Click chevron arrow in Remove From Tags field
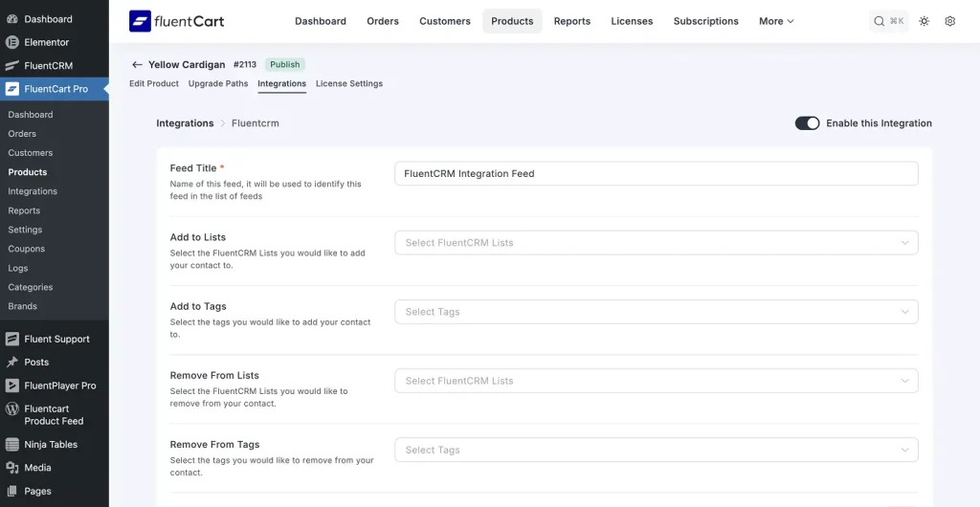The width and height of the screenshot is (980, 507). click(x=904, y=451)
